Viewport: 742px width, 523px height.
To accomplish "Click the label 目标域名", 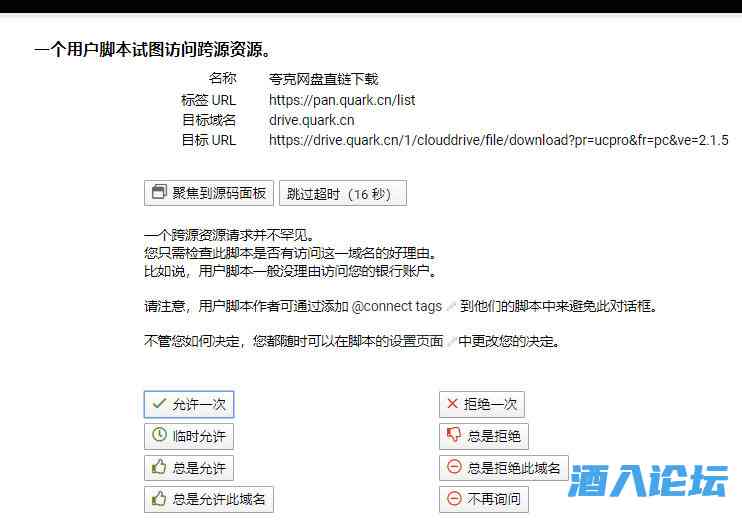I will pos(209,120).
